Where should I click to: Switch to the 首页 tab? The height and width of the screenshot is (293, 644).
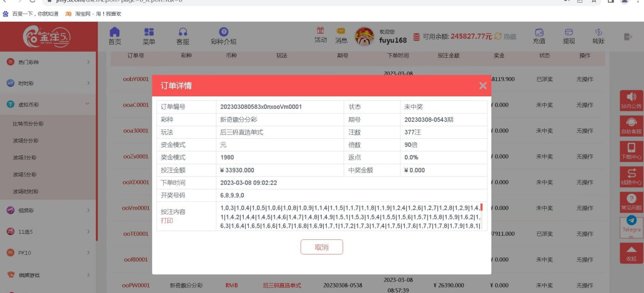(116, 35)
